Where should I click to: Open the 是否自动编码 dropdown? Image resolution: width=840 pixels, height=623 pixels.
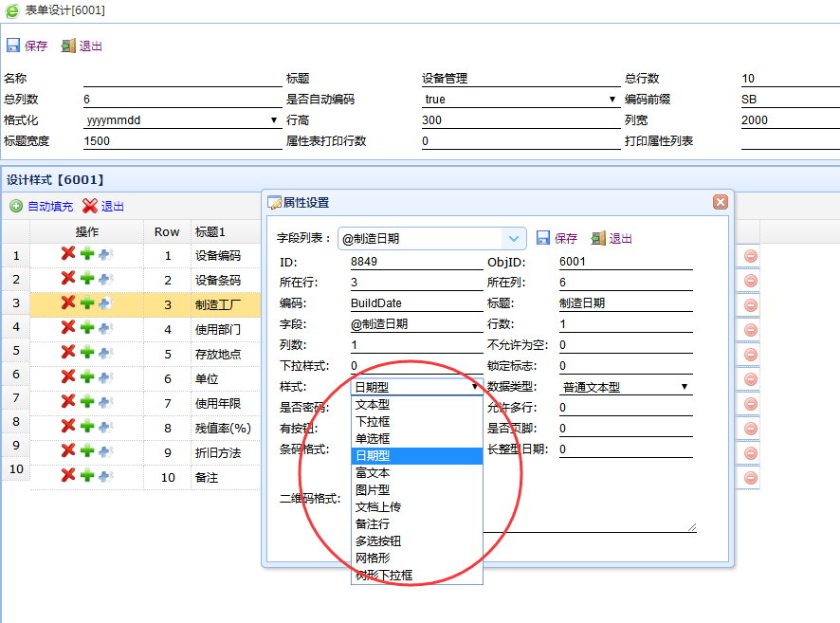tap(612, 100)
